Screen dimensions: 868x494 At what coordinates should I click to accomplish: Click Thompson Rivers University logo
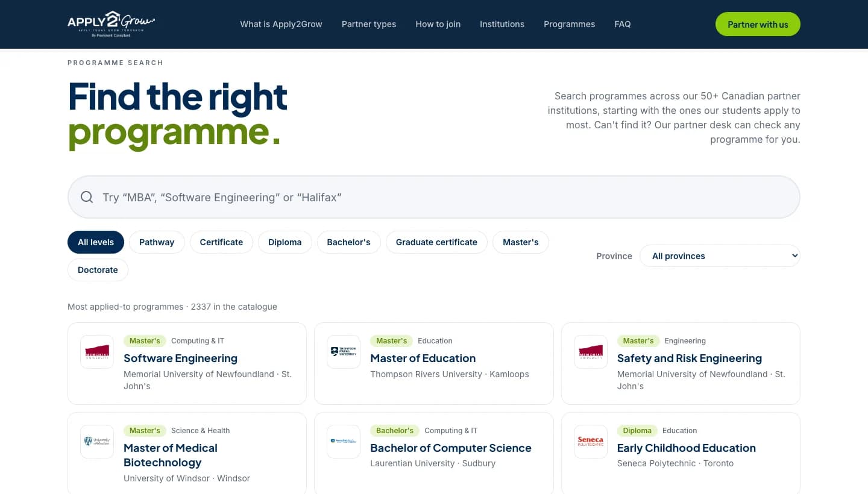tap(344, 352)
